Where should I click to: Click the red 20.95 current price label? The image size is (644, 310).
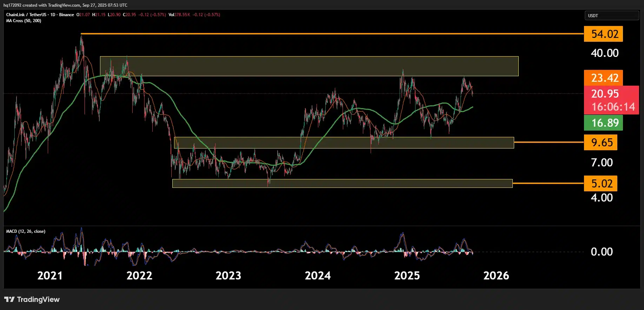pos(605,94)
